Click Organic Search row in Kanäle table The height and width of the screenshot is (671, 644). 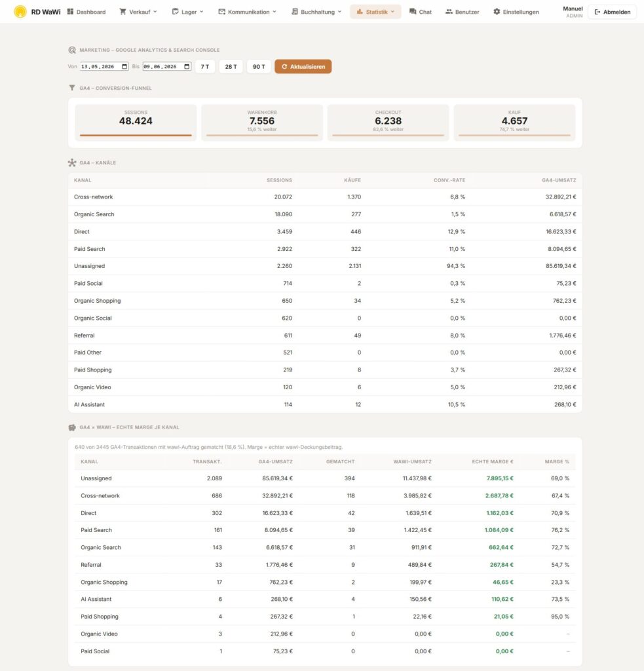tap(325, 214)
